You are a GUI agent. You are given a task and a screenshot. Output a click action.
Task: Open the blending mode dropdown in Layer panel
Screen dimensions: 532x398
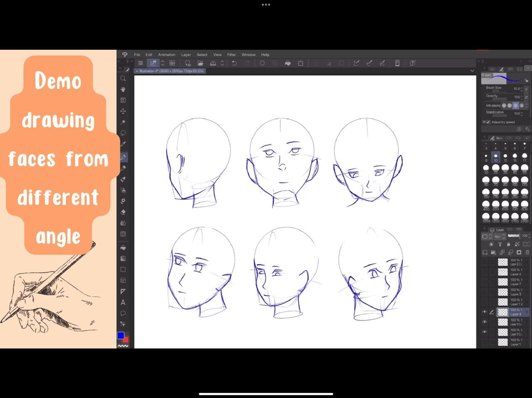(x=499, y=236)
